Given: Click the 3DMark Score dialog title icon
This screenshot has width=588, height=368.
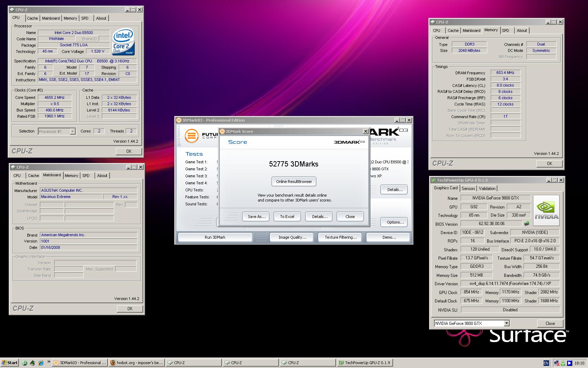Looking at the screenshot, I should click(x=222, y=131).
